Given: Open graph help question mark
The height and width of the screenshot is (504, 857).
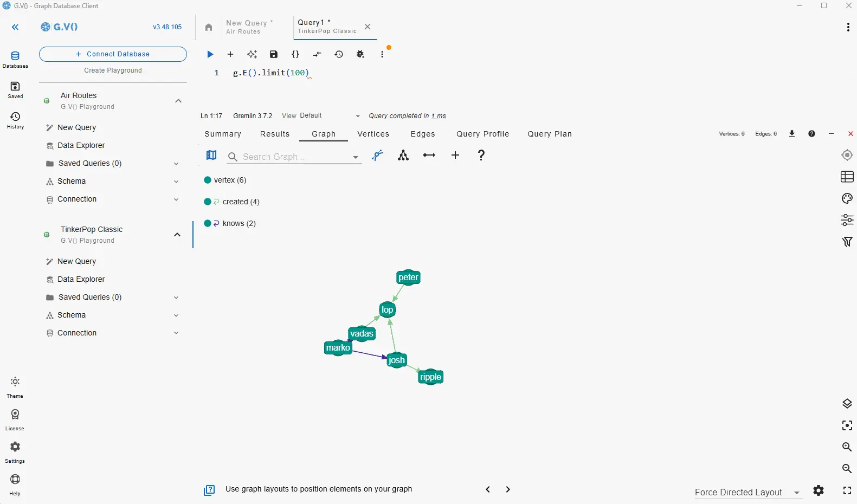Looking at the screenshot, I should [x=481, y=156].
